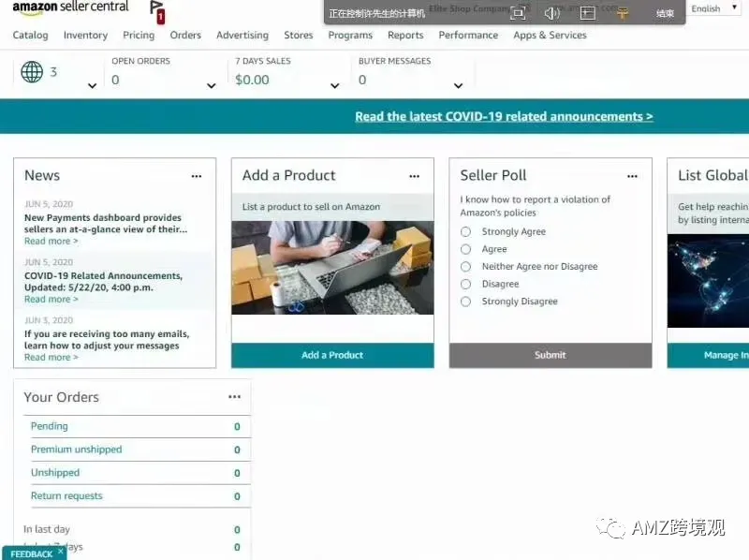Screen dimensions: 749x560
Task: Expand the 7 Days Sales dropdown
Action: point(335,86)
